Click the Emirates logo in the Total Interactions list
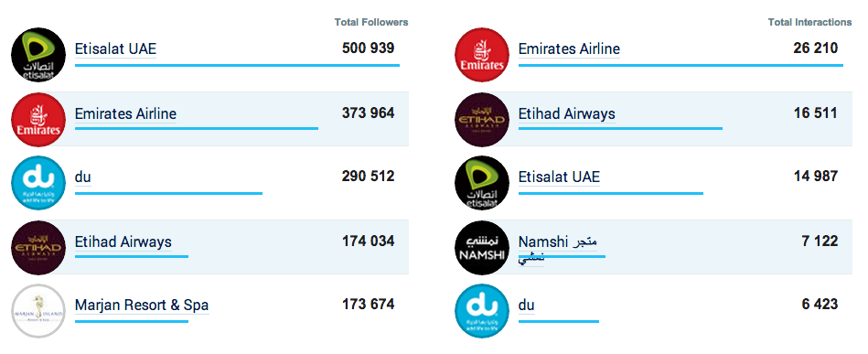This screenshot has height=354, width=868. (x=482, y=55)
